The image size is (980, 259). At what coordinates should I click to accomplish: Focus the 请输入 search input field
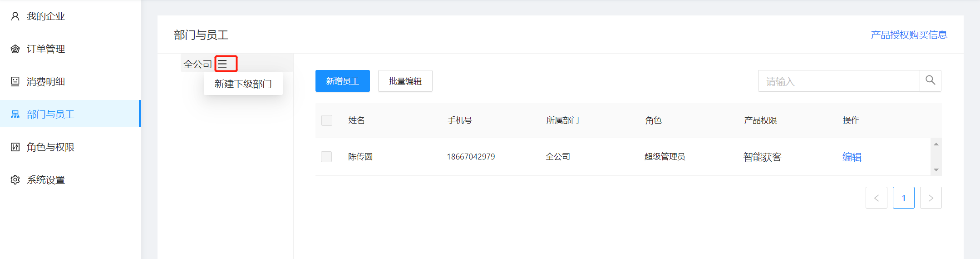click(x=838, y=81)
